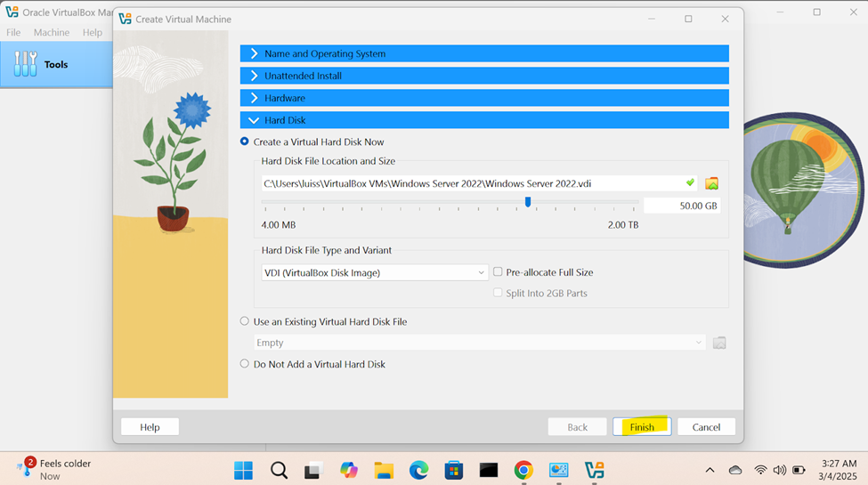The height and width of the screenshot is (485, 868).
Task: Maximize the Create Virtual Machine dialog
Action: click(688, 19)
